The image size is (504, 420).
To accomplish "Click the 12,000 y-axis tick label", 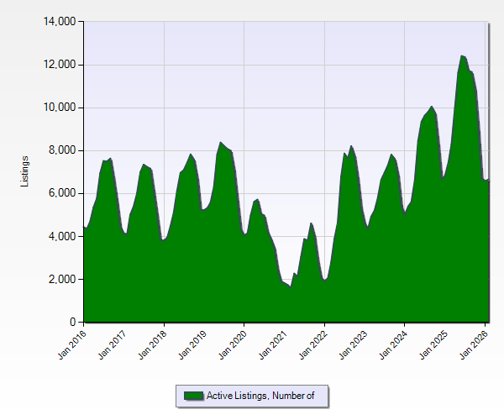I will tap(59, 65).
